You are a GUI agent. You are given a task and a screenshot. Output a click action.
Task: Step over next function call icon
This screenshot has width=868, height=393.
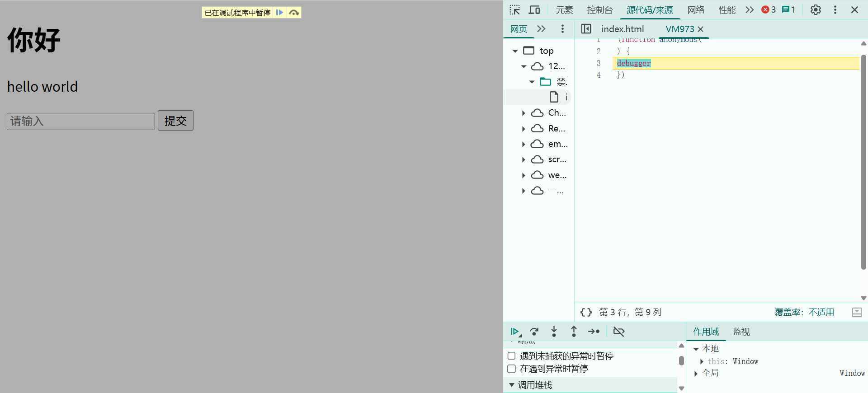(x=534, y=332)
